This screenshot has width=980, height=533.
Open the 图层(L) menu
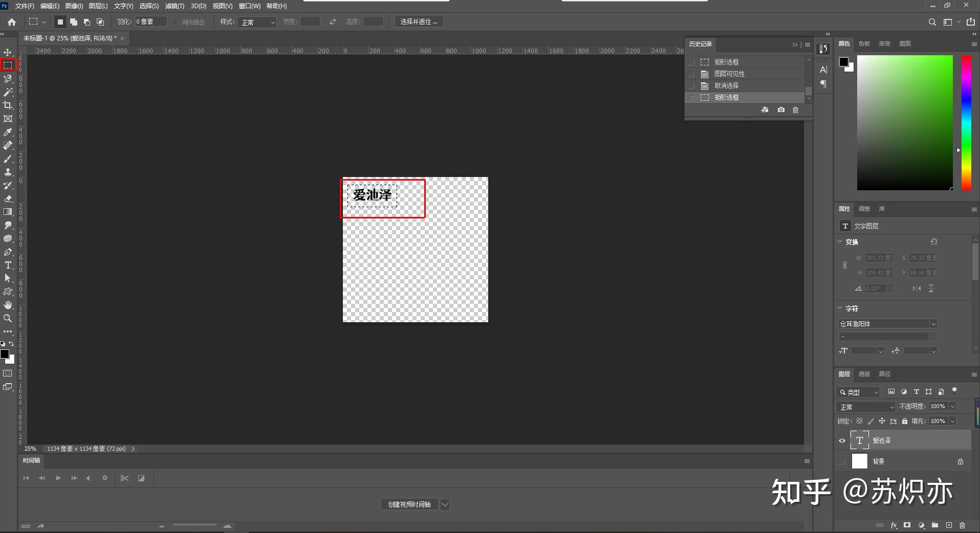[x=98, y=6]
